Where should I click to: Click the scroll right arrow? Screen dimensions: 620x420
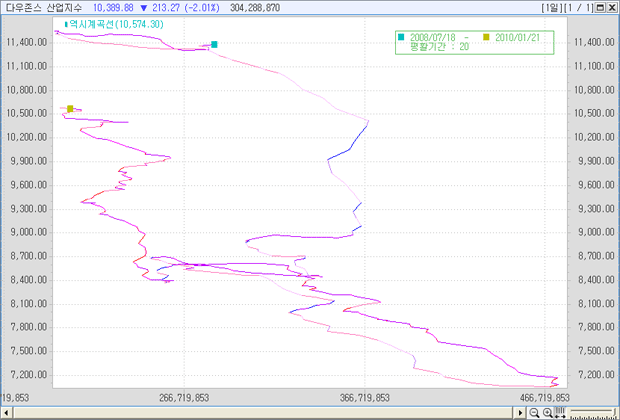click(x=522, y=412)
